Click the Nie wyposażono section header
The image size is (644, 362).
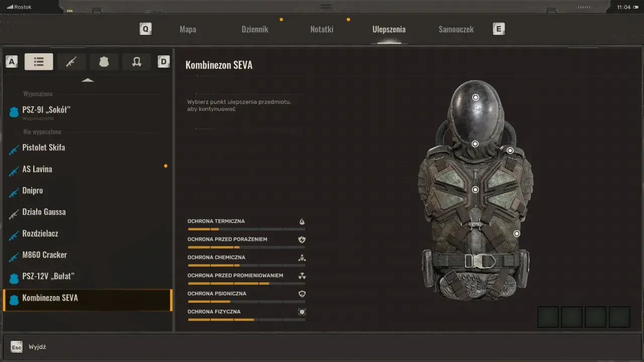pos(42,132)
